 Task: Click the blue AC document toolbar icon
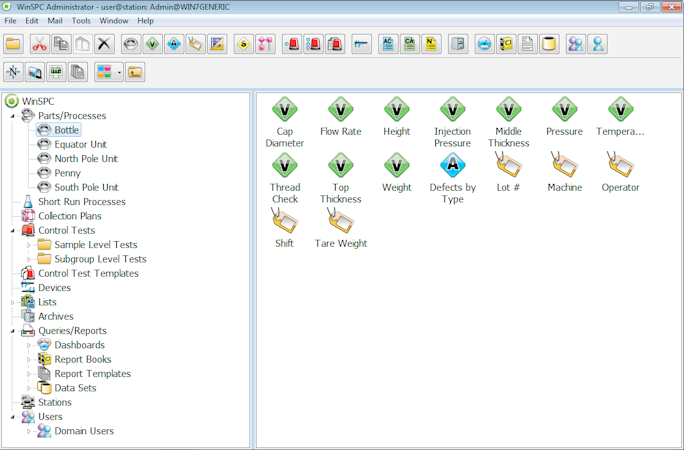tap(388, 44)
